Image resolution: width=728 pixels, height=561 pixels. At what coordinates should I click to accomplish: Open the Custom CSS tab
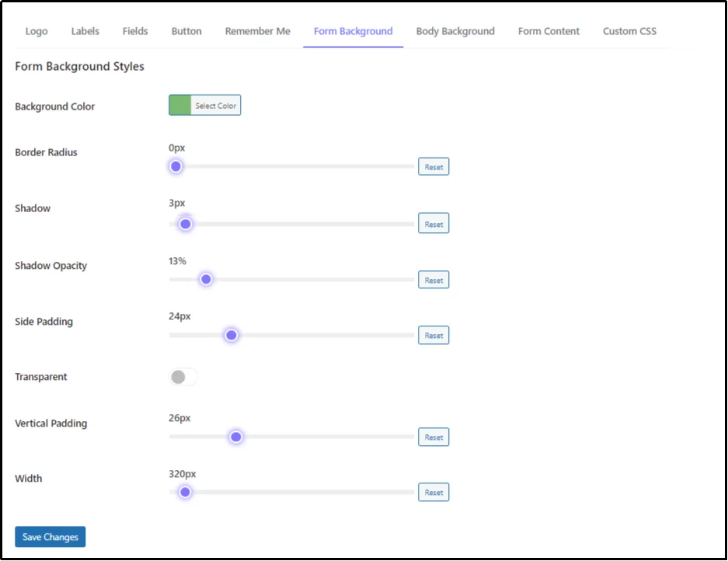click(x=629, y=31)
